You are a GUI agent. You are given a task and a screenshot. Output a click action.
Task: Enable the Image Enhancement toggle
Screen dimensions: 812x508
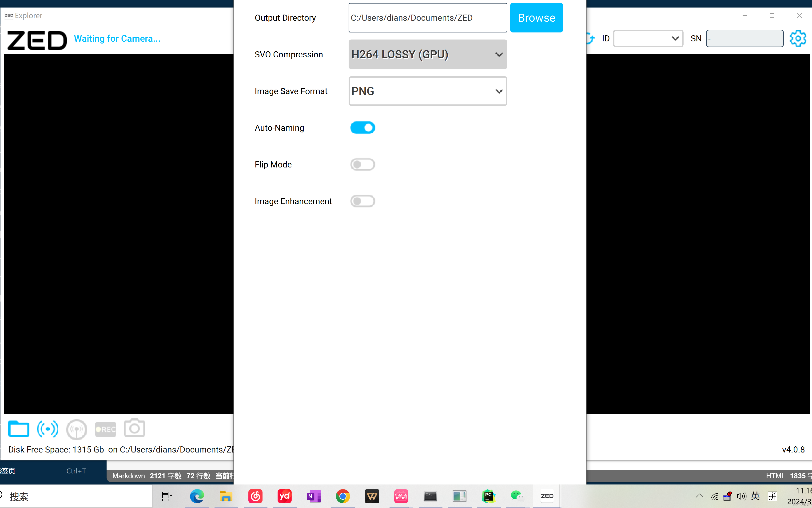[362, 201]
